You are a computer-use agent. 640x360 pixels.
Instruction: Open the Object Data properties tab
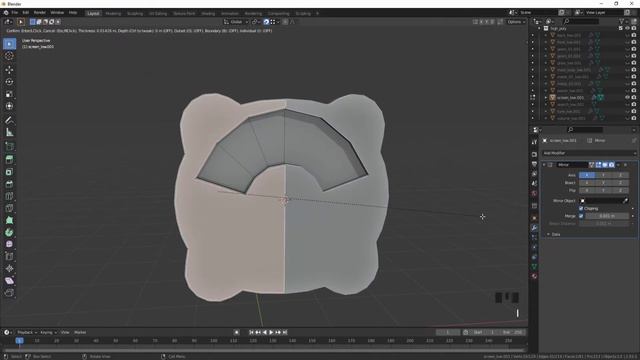coord(534,267)
